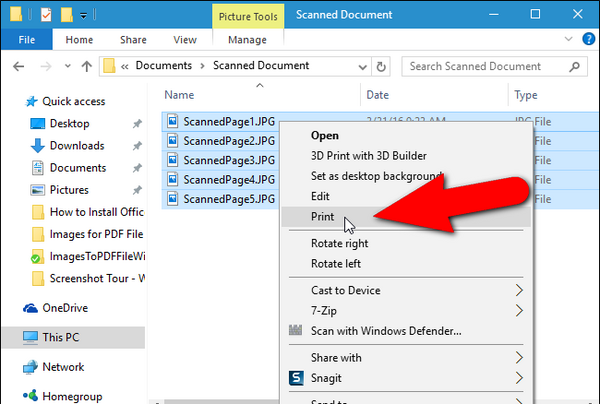Unpin Desktop using its pin icon
The height and width of the screenshot is (404, 600).
pyautogui.click(x=137, y=124)
